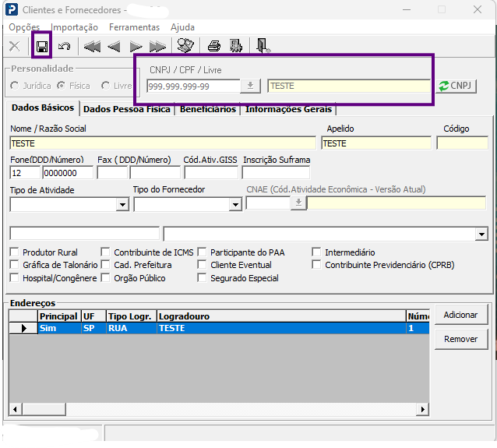Click the Logradouro cell TESTE in the address row

[281, 328]
